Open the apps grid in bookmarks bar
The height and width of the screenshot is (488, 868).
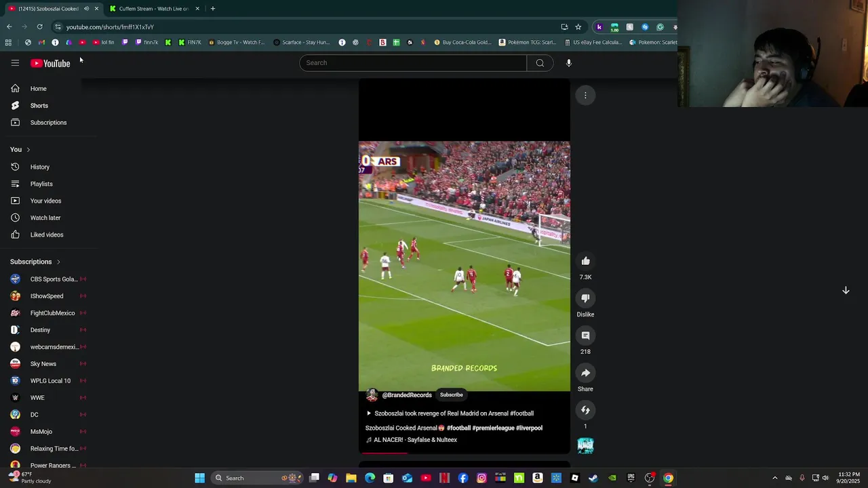(8, 42)
